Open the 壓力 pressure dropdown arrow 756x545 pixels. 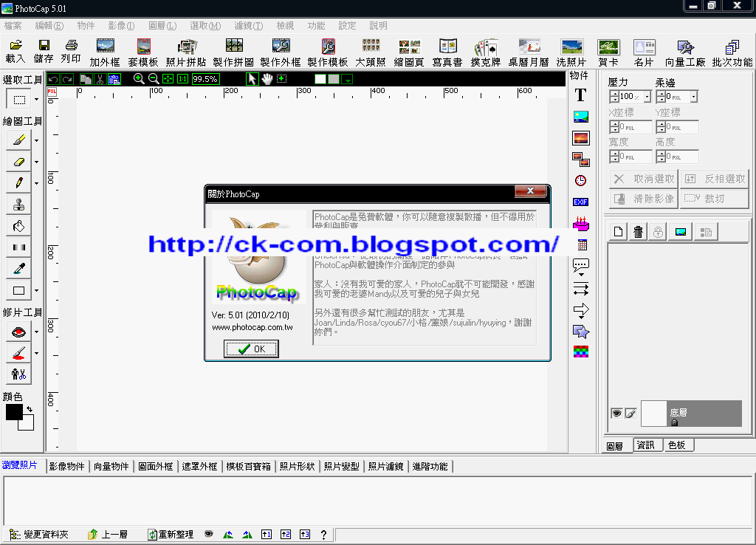[x=647, y=97]
